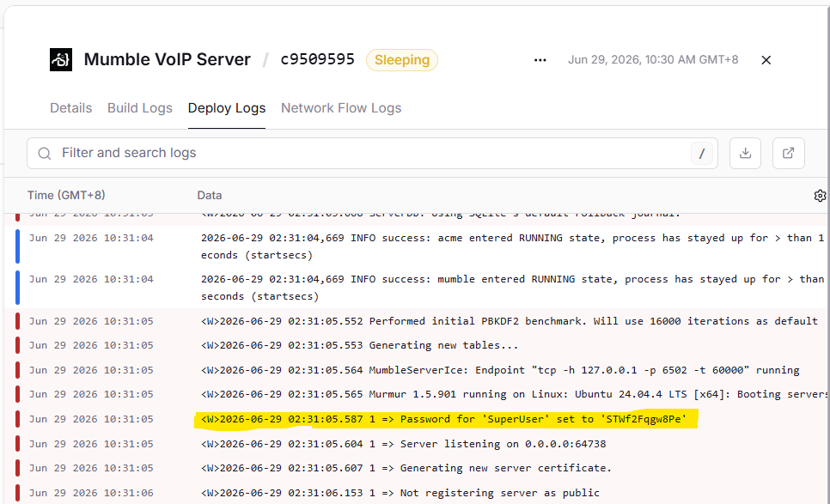Click the Mumble VoIP Server title

(x=168, y=59)
